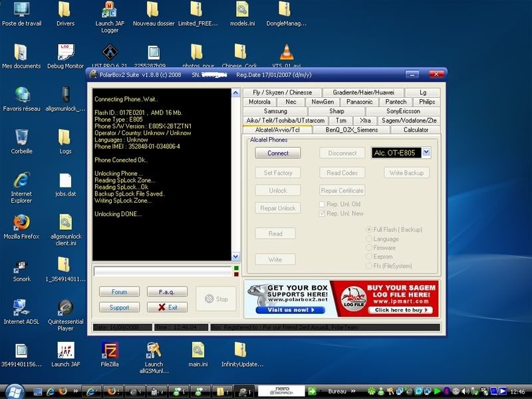532x399 pixels.
Task: Launch Quintessential Player shortcut
Action: tap(65, 315)
